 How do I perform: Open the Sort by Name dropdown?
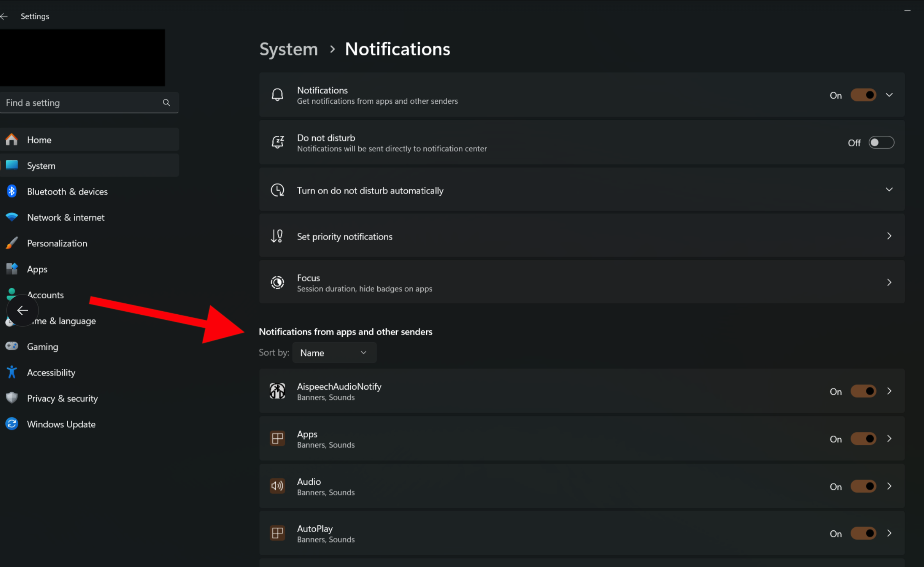click(334, 353)
